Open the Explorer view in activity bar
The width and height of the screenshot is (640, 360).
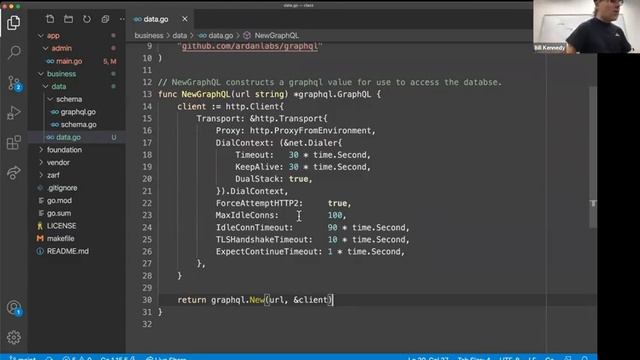[x=13, y=22]
